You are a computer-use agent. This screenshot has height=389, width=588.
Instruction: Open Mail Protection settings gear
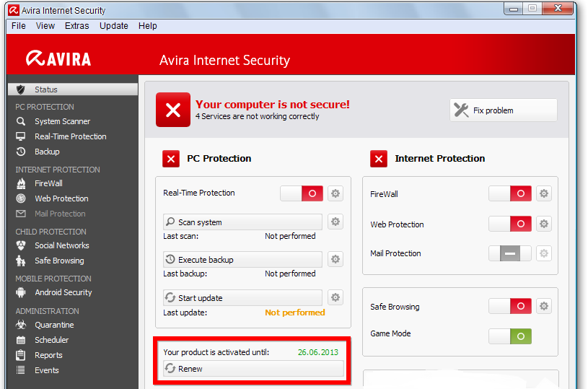[544, 253]
